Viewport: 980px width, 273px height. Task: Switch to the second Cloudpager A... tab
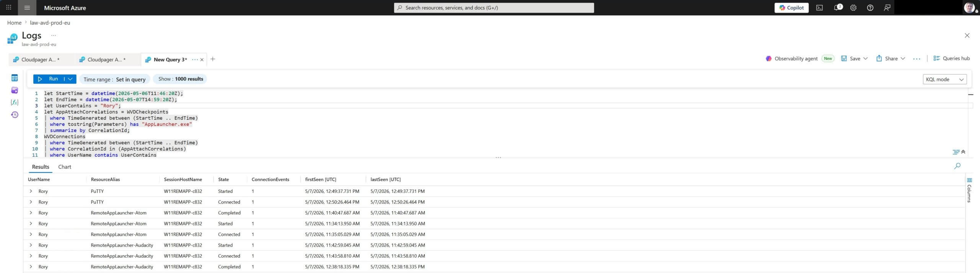[x=107, y=59]
